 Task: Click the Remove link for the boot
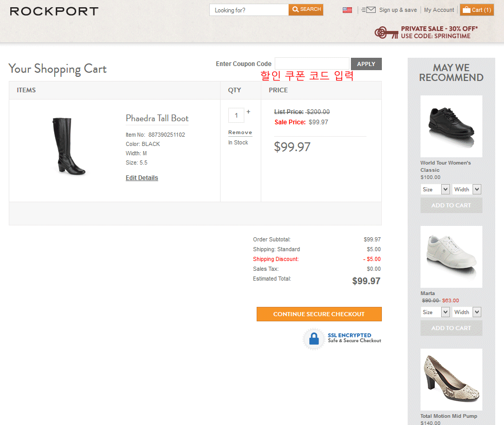[240, 133]
